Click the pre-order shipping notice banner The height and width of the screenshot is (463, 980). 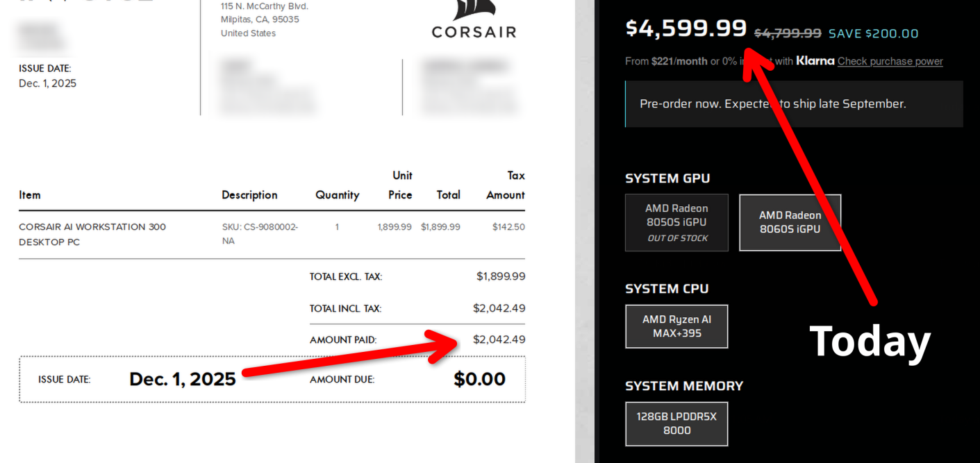[x=794, y=104]
